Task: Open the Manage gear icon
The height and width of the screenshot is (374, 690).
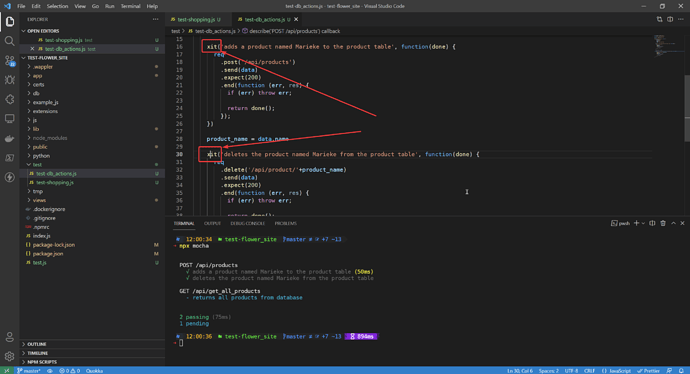Action: point(9,356)
